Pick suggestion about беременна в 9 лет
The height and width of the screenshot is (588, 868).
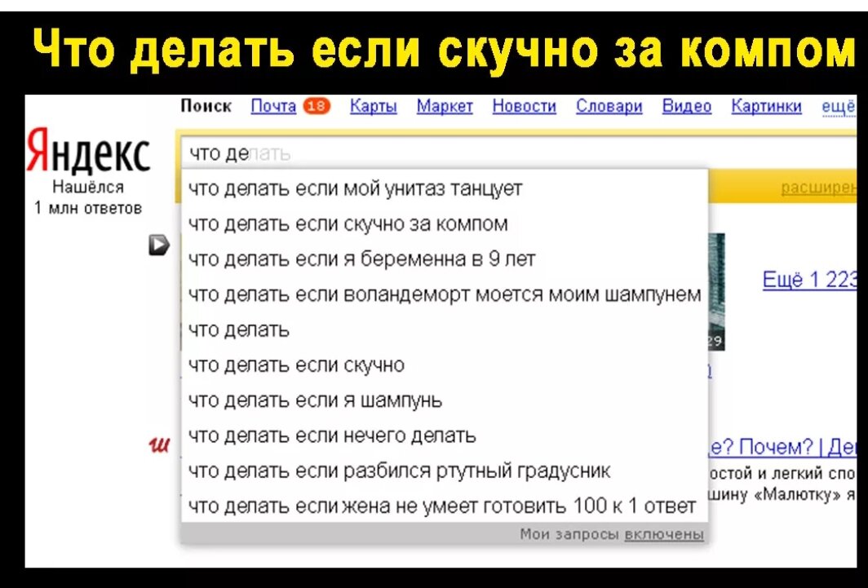point(445,259)
